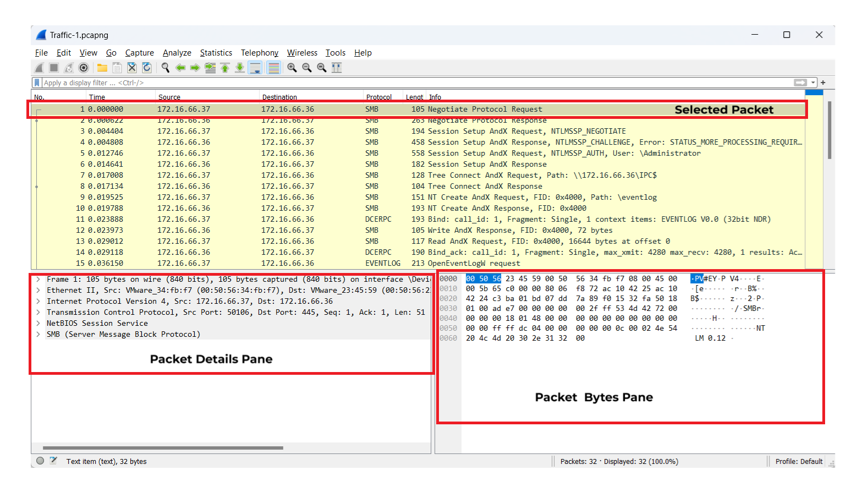Screen dimensions: 868x492
Task: Expand SMB Server Message Block row
Action: 38,335
